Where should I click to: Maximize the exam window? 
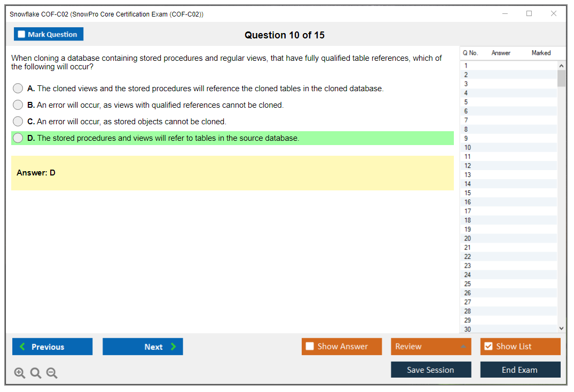pyautogui.click(x=529, y=14)
